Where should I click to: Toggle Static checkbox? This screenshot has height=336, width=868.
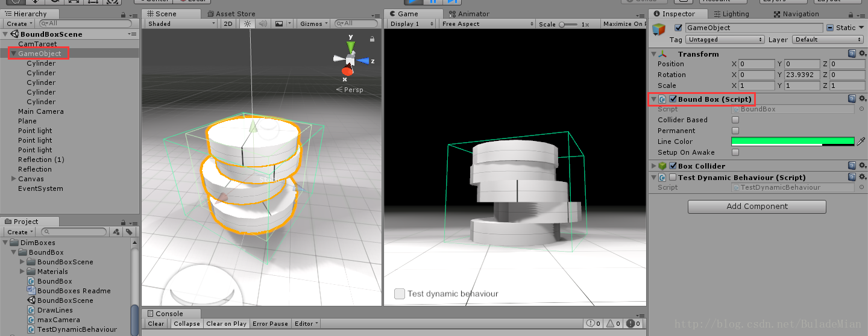tap(831, 28)
